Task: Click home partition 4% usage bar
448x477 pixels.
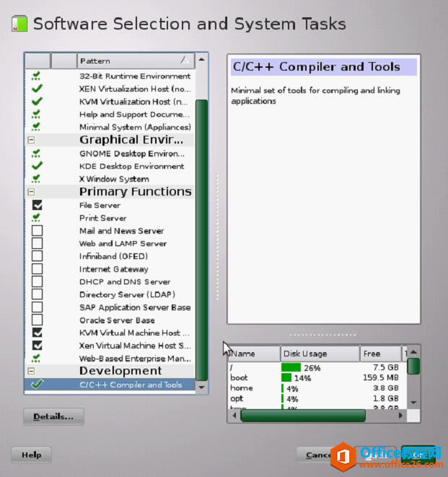Action: pos(283,388)
